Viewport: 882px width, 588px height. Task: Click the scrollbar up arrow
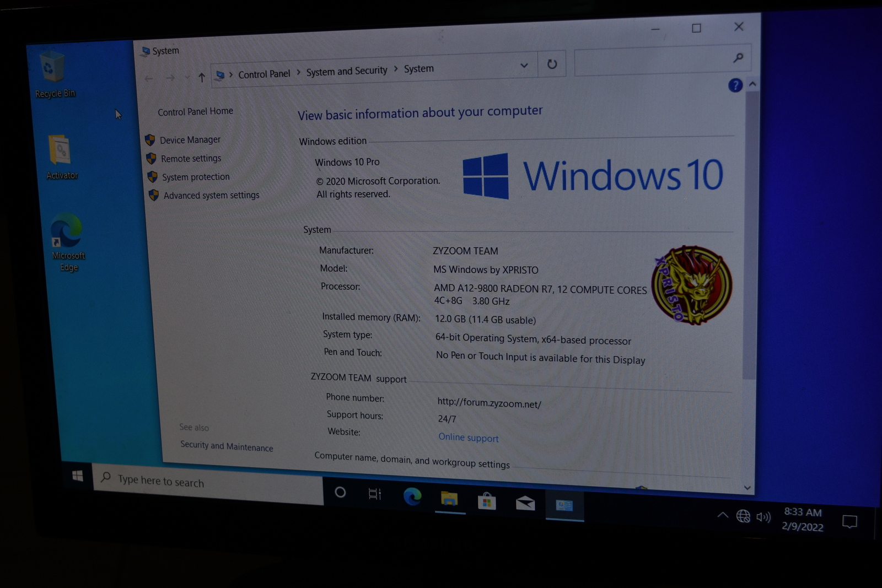(752, 84)
